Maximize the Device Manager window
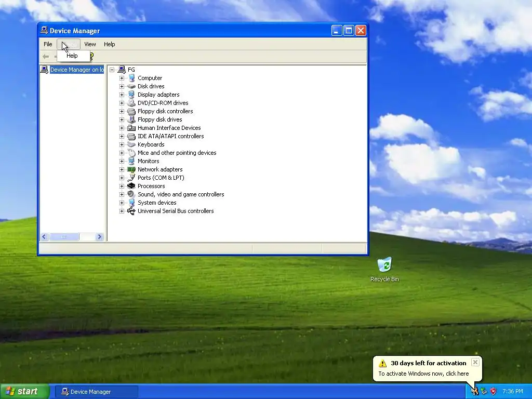This screenshot has width=532, height=399. click(349, 31)
